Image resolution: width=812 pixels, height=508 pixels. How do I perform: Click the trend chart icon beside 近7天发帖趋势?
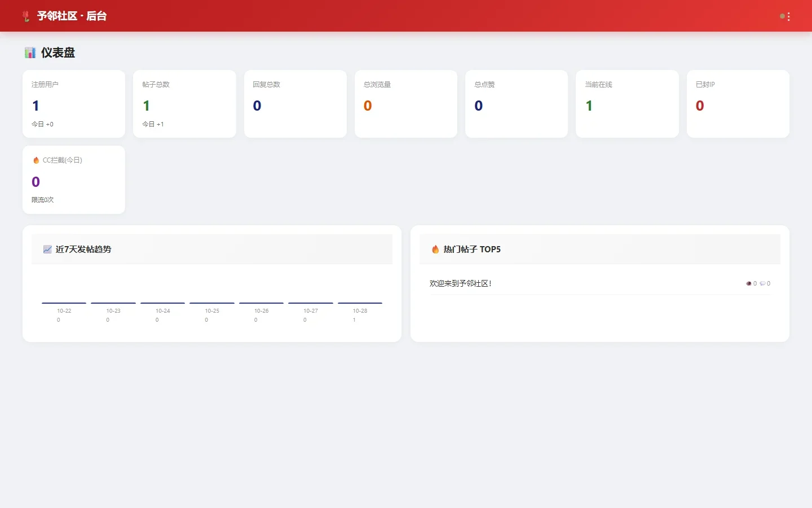click(47, 249)
